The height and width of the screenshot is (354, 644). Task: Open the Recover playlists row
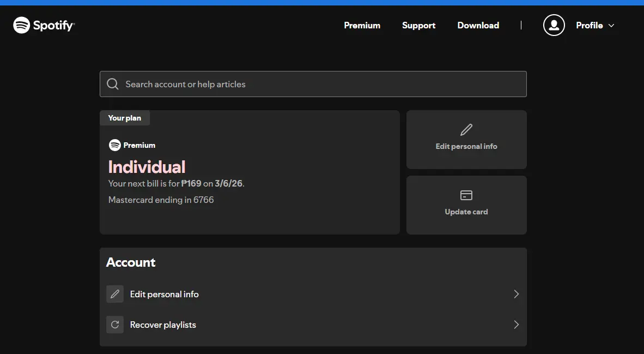pyautogui.click(x=313, y=325)
